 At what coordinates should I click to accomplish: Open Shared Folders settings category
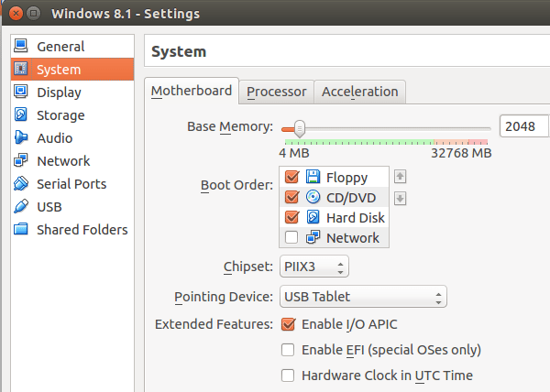[x=72, y=230]
